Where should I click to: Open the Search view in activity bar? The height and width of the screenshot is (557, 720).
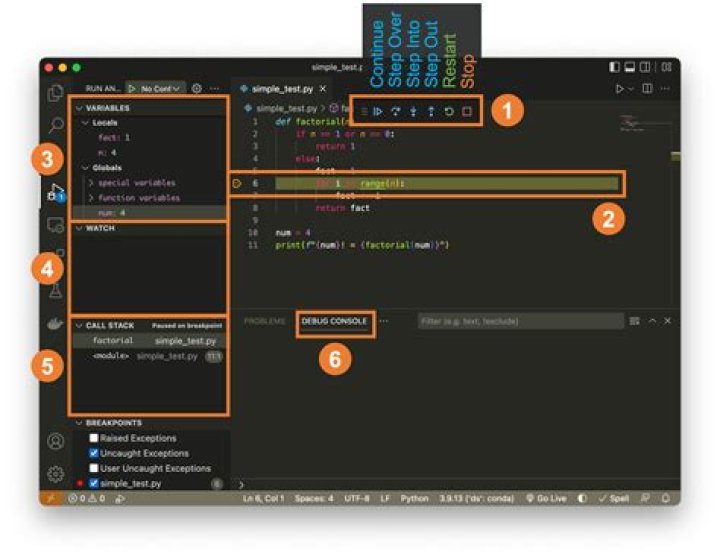(56, 126)
